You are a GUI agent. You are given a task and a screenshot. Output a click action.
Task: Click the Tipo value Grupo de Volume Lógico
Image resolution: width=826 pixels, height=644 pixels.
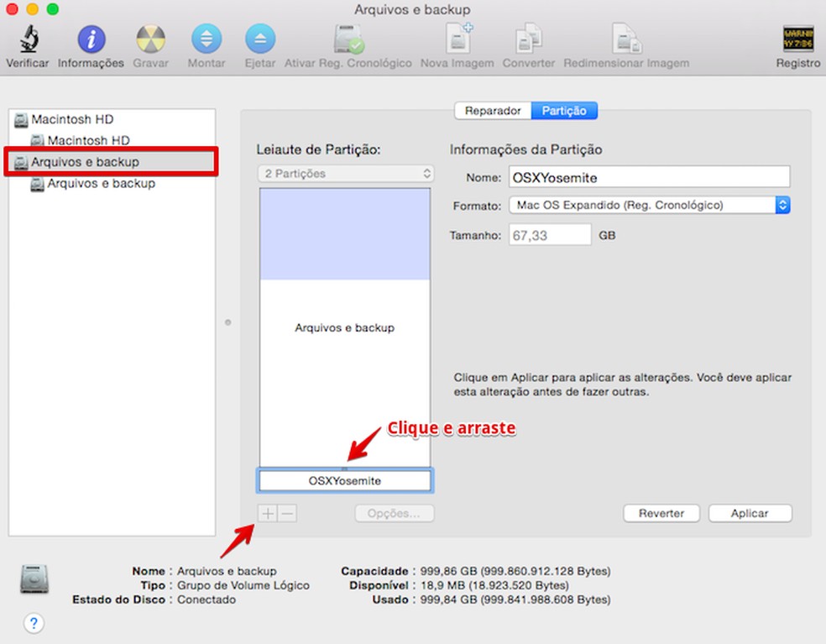243,585
